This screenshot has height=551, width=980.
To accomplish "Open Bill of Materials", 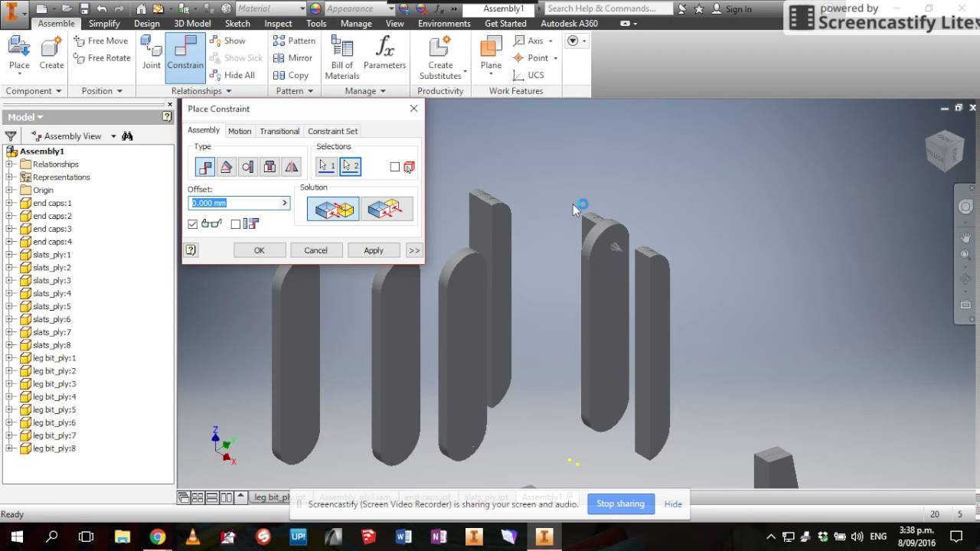I will click(x=342, y=57).
